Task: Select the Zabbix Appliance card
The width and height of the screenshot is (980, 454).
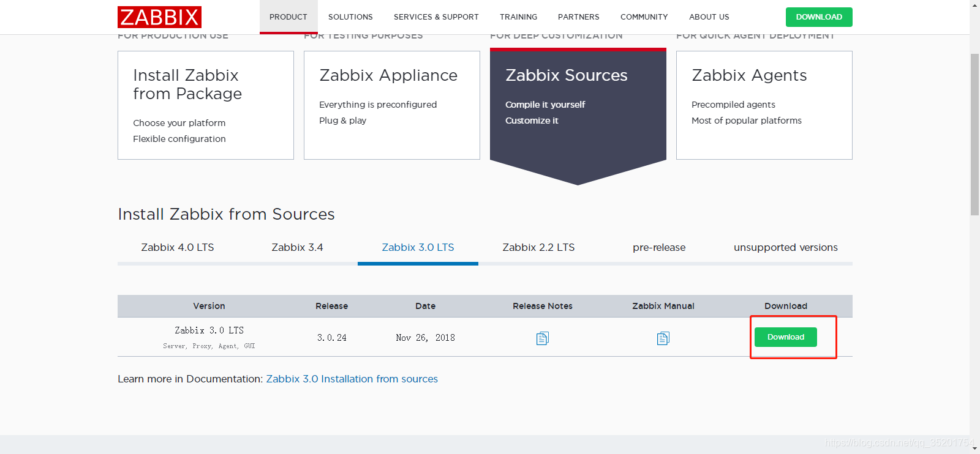Action: tap(392, 105)
